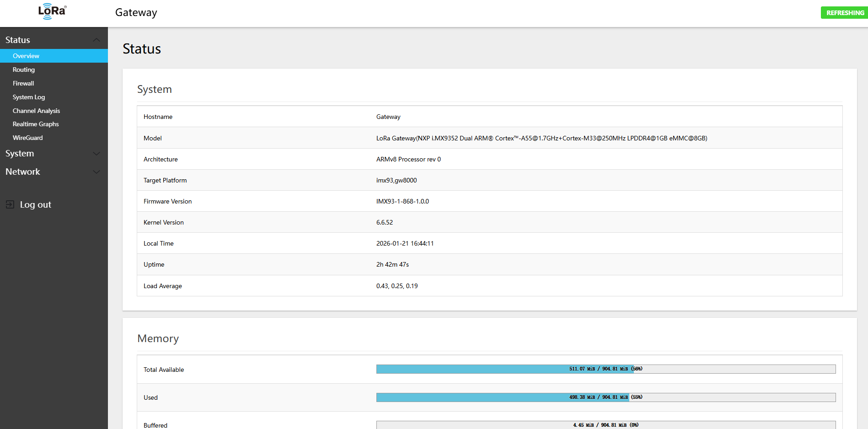Go to Channel Analysis
The width and height of the screenshot is (868, 429).
pos(36,111)
